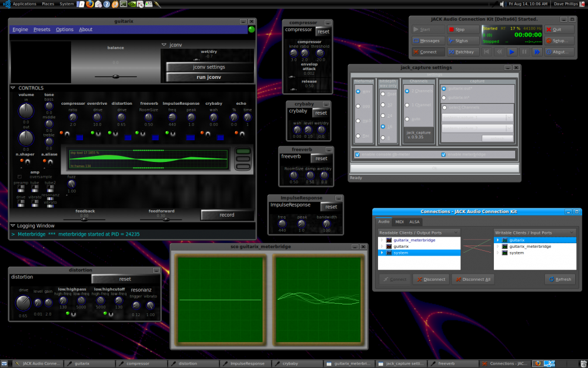Screen dimensions: 588x368
Task: Uncheck enable meterbridge checkbox
Action: [x=443, y=154]
